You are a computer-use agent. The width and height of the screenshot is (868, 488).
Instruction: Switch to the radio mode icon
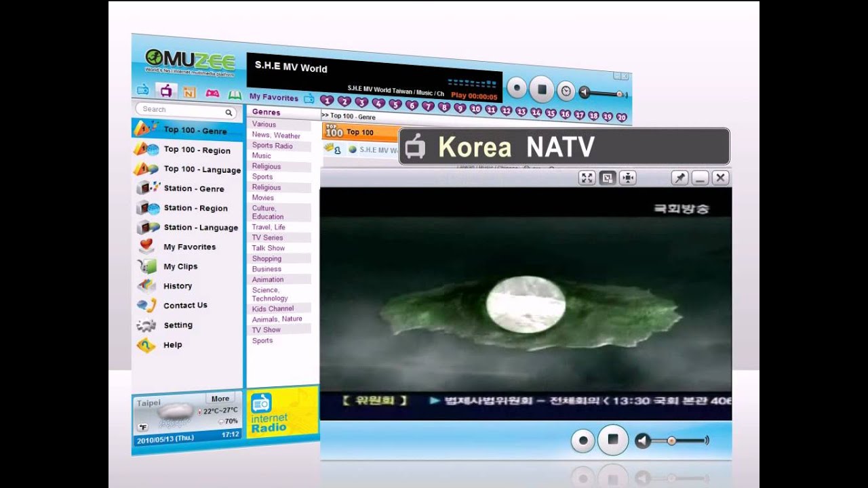[143, 89]
